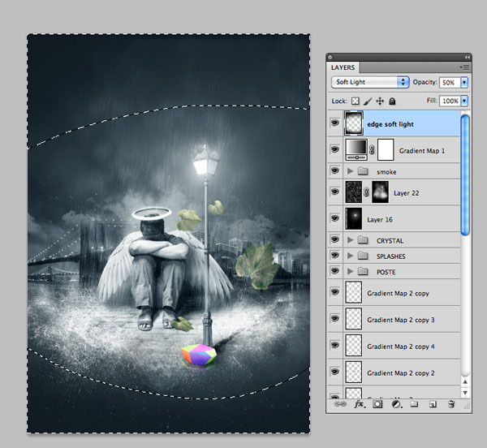Select the Gradient Map 2 copy 3 layer
Image resolution: width=487 pixels, height=448 pixels.
pos(400,320)
